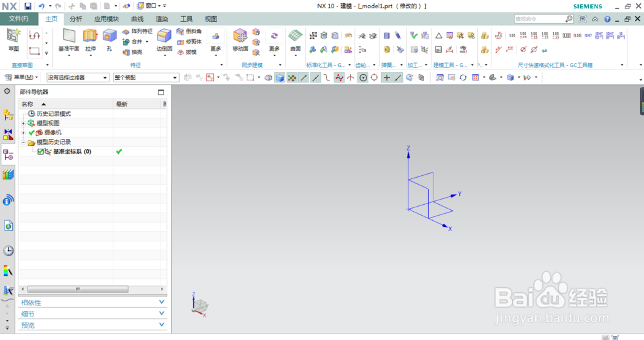Image resolution: width=644 pixels, height=340 pixels.
Task: Toggle the 基准坐标系 (0) checkbox
Action: pyautogui.click(x=40, y=151)
